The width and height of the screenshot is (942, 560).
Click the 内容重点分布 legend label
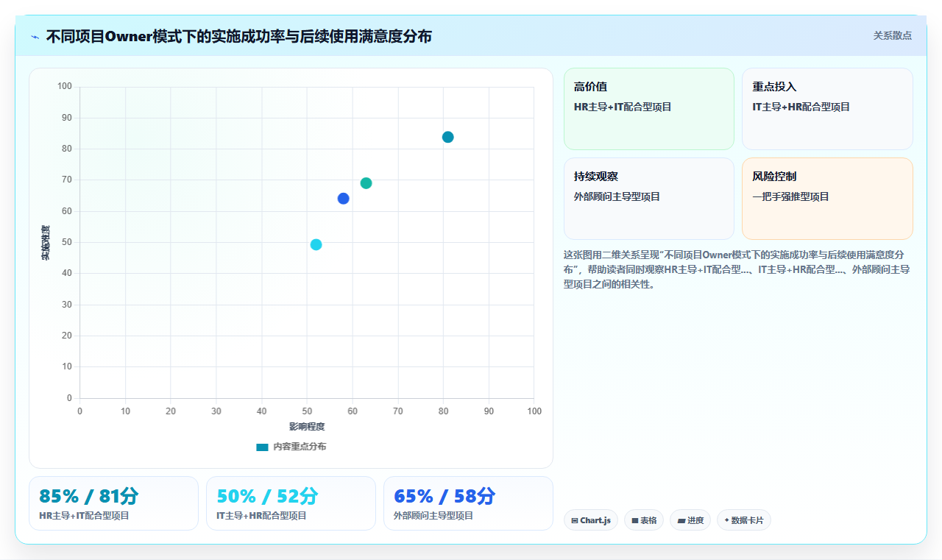coord(300,447)
